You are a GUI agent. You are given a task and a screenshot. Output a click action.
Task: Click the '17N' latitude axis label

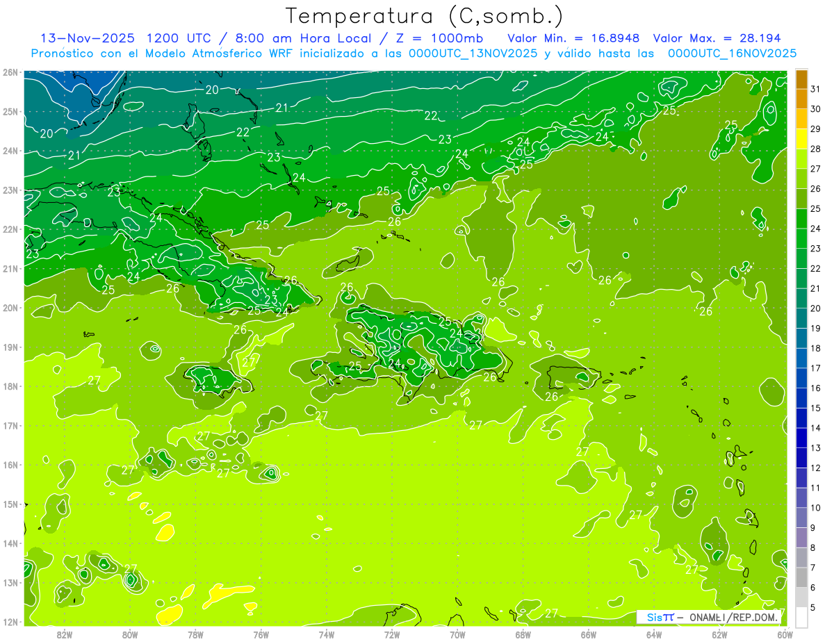point(10,426)
